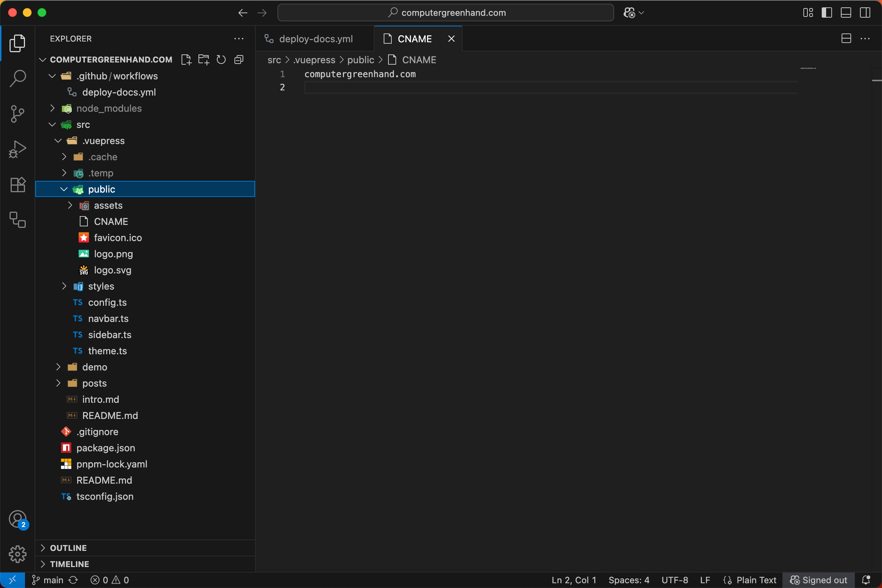Collapse the .vuepress folder
This screenshot has height=588, width=882.
pyautogui.click(x=58, y=141)
